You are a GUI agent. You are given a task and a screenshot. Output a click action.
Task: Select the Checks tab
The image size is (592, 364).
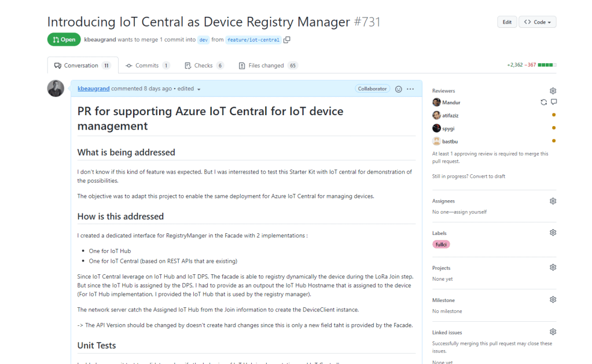click(x=204, y=65)
